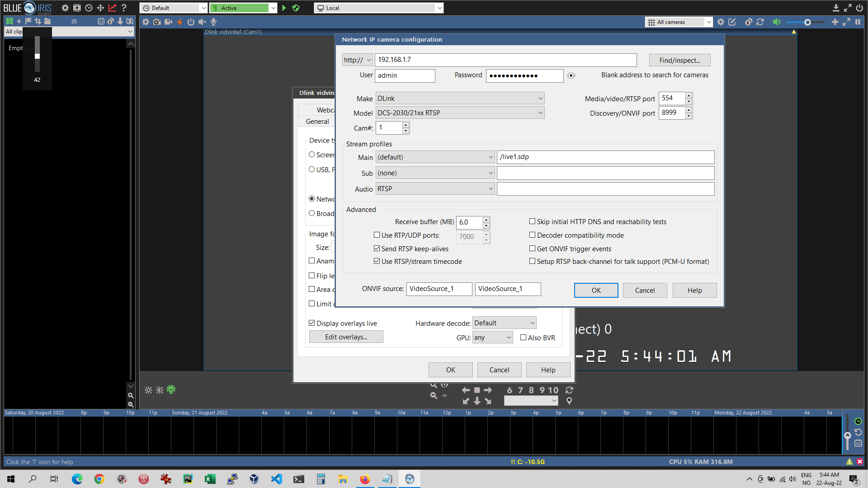Enable Get ONVIF trigger events
This screenshot has width=868, height=488.
point(533,249)
